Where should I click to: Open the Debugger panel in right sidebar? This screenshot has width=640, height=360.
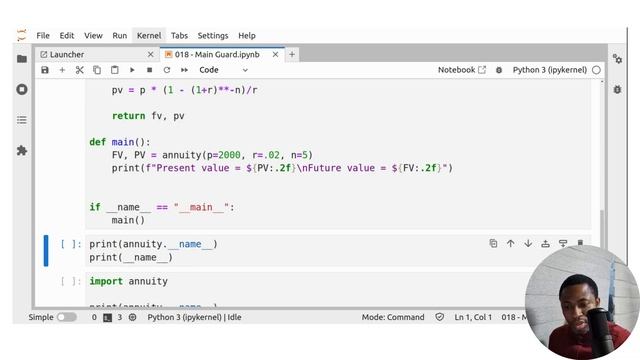pos(617,89)
